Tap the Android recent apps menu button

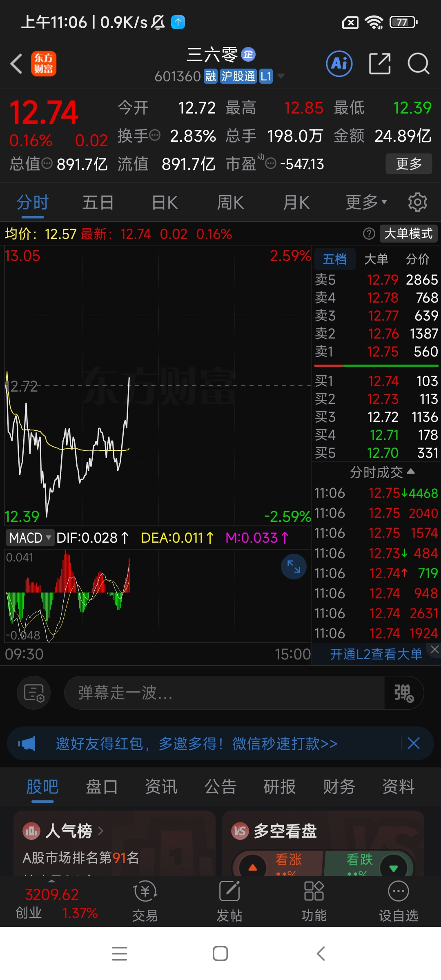(119, 954)
